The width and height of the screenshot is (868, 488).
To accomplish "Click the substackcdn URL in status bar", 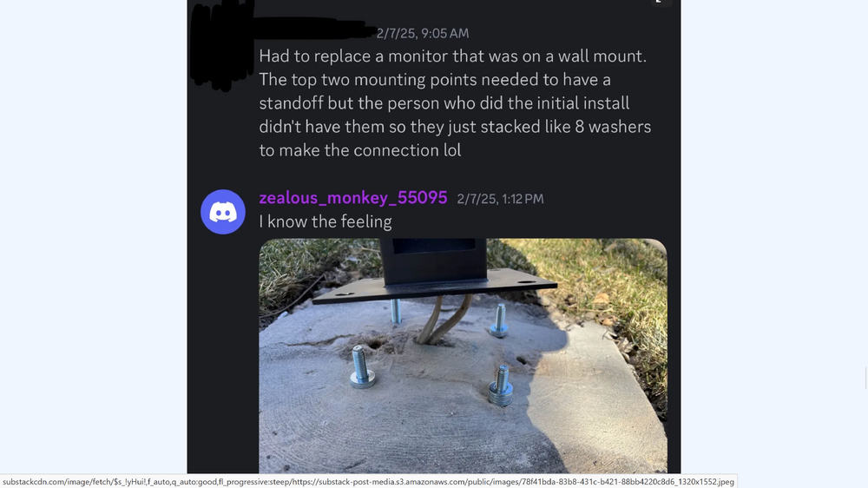I will pyautogui.click(x=368, y=482).
